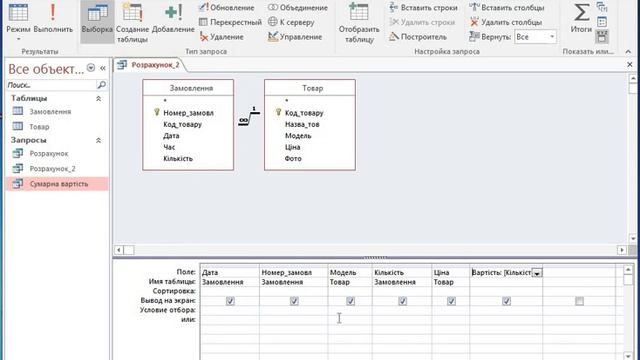Choose the К серверу option
This screenshot has width=640, height=360.
(291, 22)
